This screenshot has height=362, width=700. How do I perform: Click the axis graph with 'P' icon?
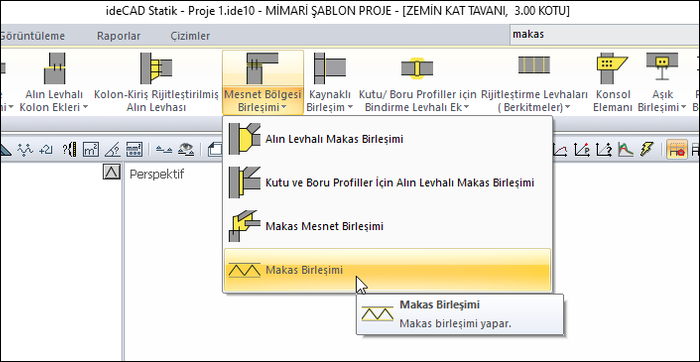coord(582,150)
